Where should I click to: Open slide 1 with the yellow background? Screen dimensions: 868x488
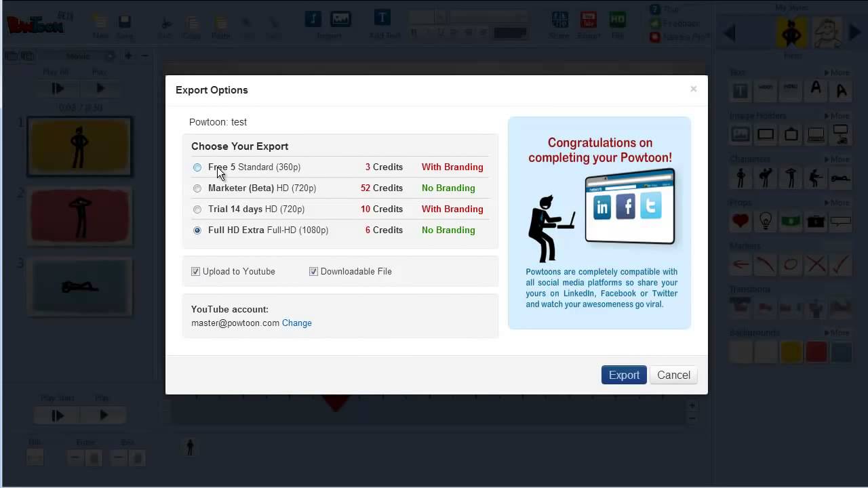pyautogui.click(x=79, y=146)
